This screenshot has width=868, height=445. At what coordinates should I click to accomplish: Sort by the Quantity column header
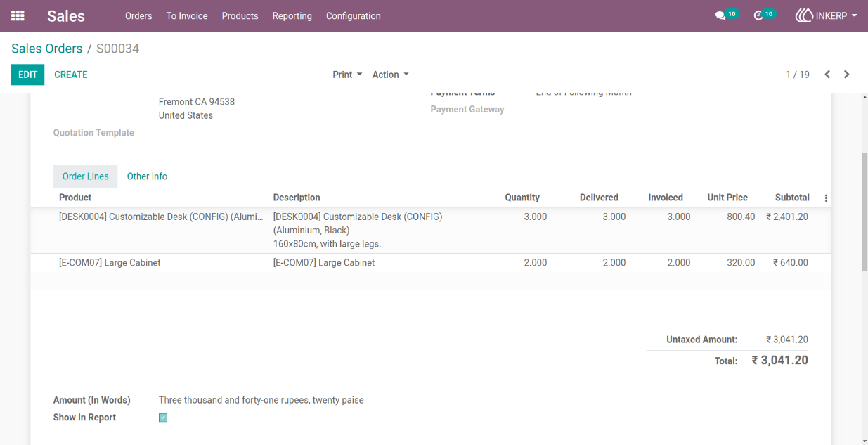pos(522,198)
